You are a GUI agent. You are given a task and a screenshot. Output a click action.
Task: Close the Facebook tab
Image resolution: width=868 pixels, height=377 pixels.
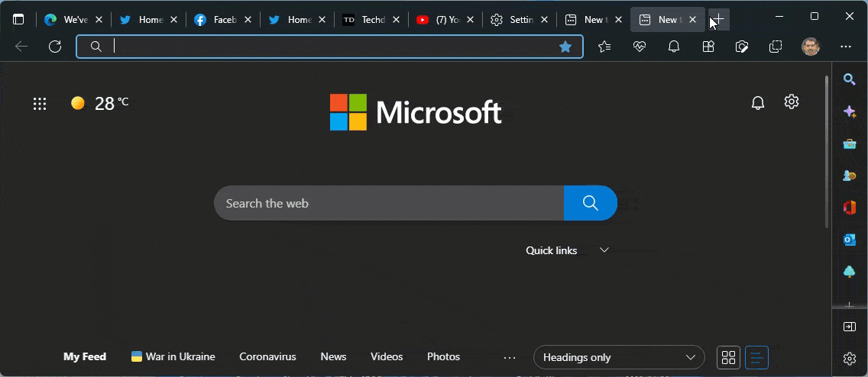(248, 19)
